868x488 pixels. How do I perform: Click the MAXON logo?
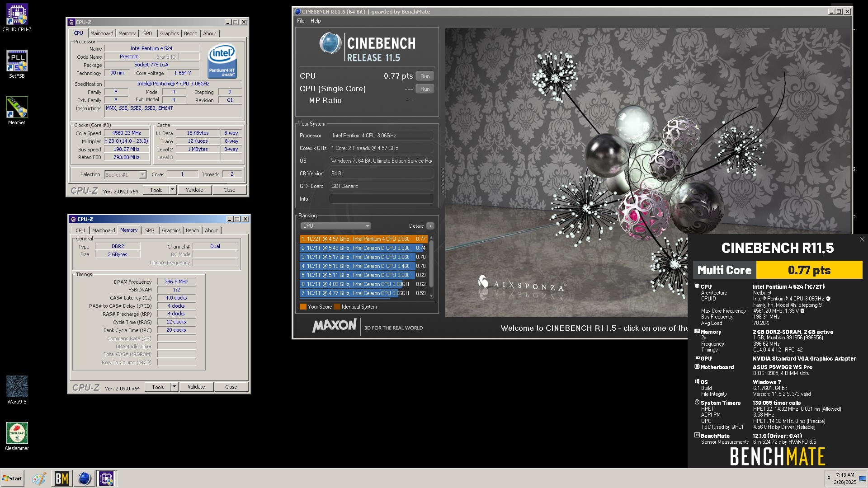tap(334, 325)
